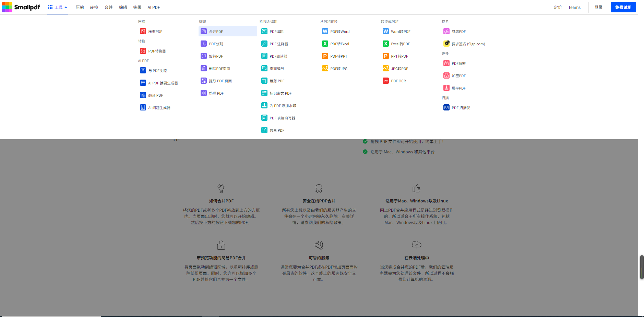This screenshot has height=317, width=644.
Task: Open the 加密PDF lock icon
Action: point(446,76)
